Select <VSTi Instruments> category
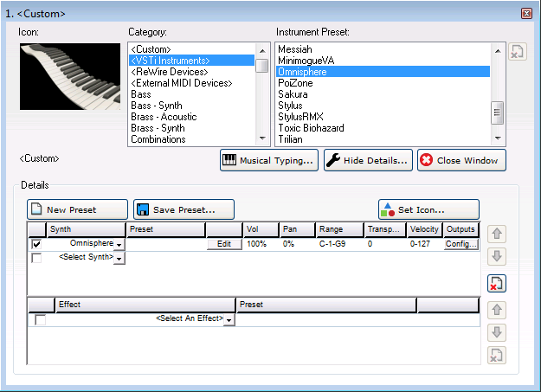 191,61
